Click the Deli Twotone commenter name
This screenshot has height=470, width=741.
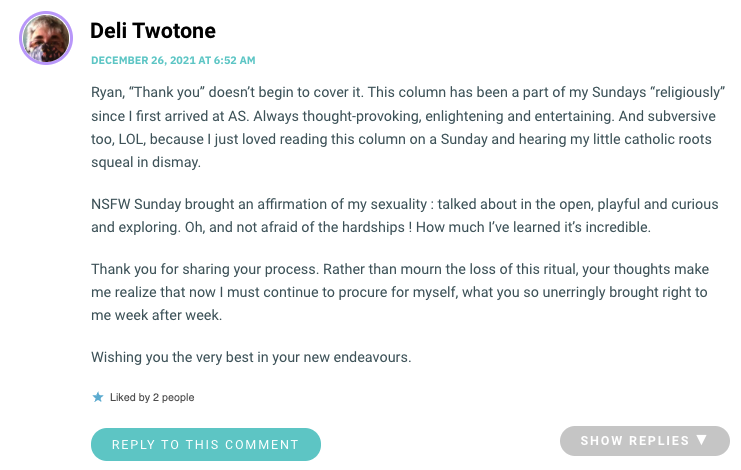click(x=153, y=31)
